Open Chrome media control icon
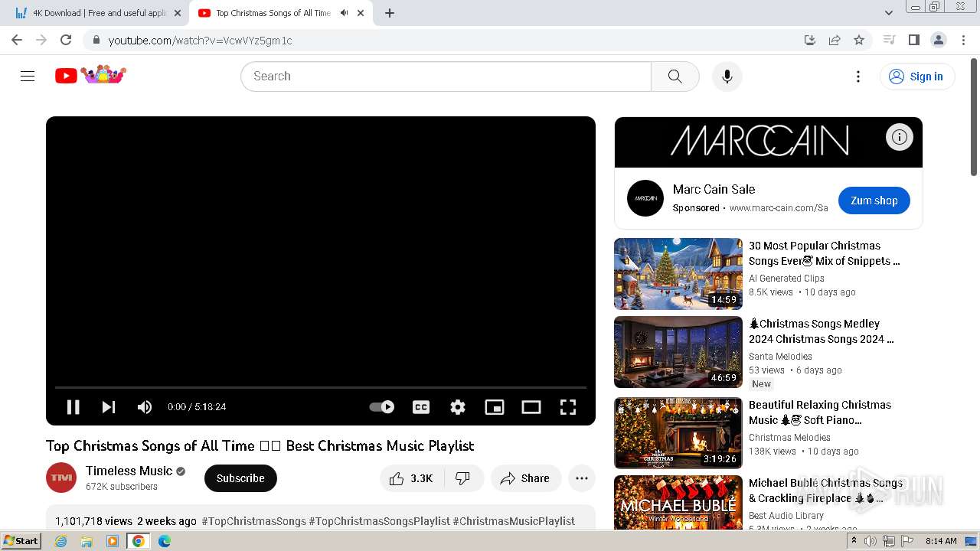Screen dimensions: 980x551 [889, 40]
